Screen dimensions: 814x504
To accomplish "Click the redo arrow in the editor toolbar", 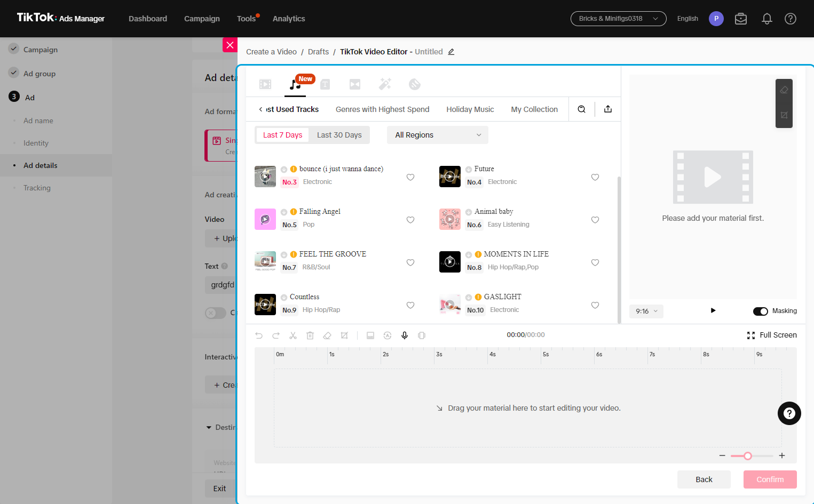I will [276, 335].
